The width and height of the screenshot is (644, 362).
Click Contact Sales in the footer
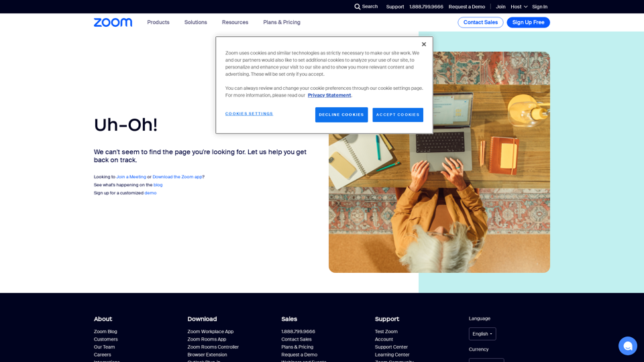296,339
